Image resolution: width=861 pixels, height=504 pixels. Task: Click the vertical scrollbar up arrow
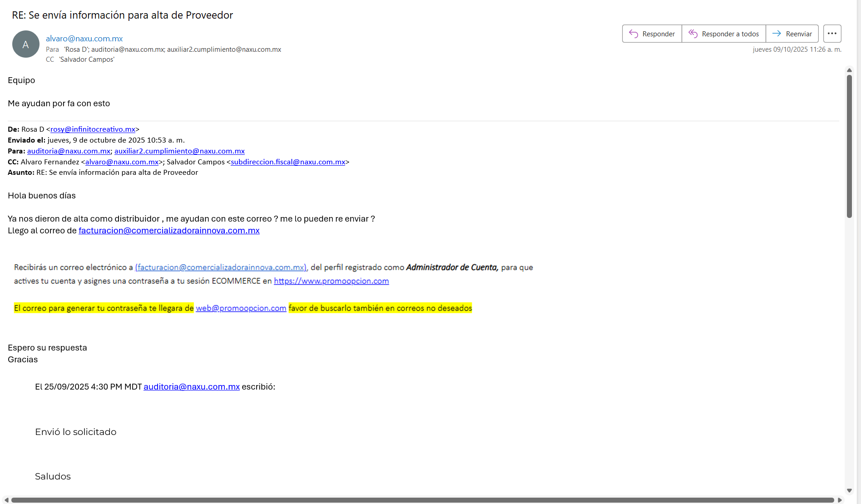(849, 70)
